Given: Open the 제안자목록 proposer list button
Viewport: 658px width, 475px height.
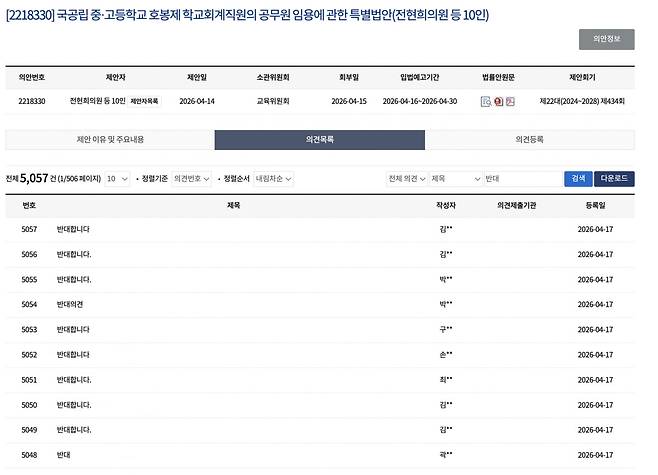Looking at the screenshot, I should tap(144, 101).
